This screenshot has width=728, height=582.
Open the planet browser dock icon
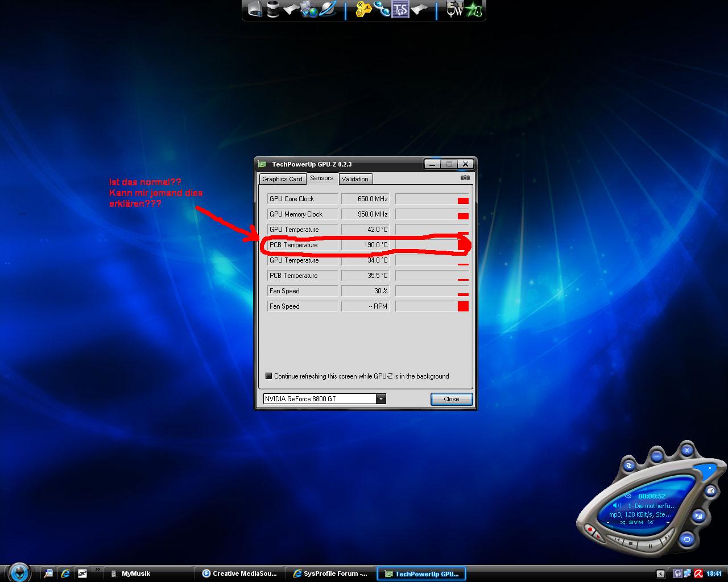tap(328, 9)
